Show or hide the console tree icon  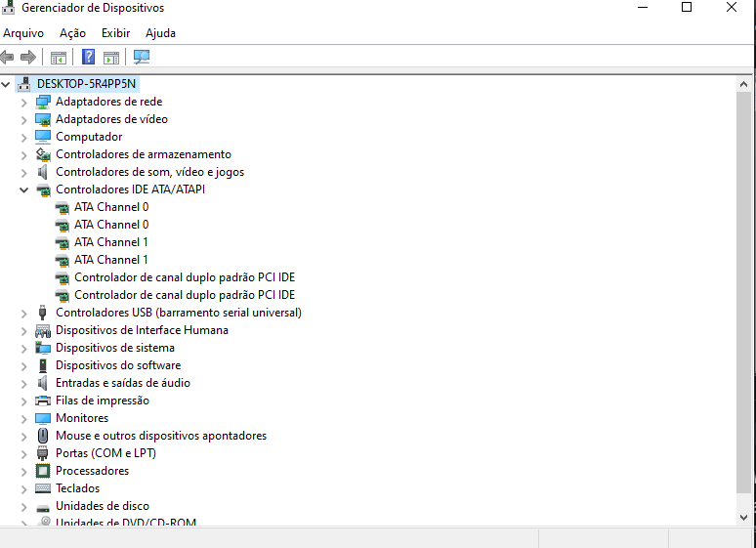click(x=59, y=58)
